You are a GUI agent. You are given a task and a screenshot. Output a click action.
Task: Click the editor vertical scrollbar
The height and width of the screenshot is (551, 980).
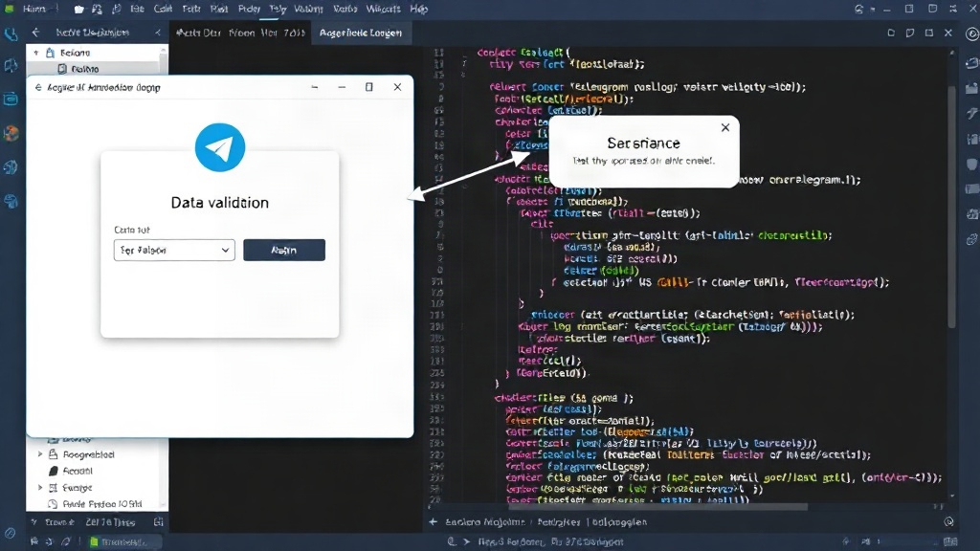(952, 207)
